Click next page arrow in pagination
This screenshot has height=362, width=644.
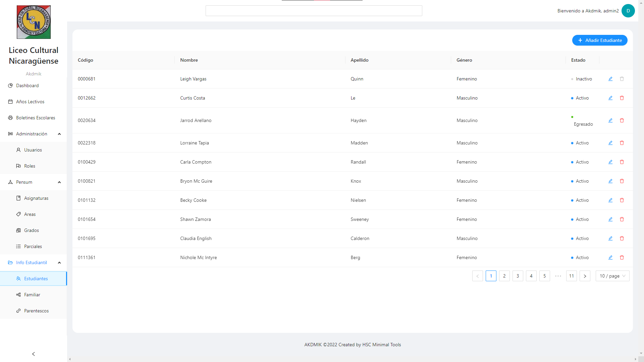[x=585, y=276]
